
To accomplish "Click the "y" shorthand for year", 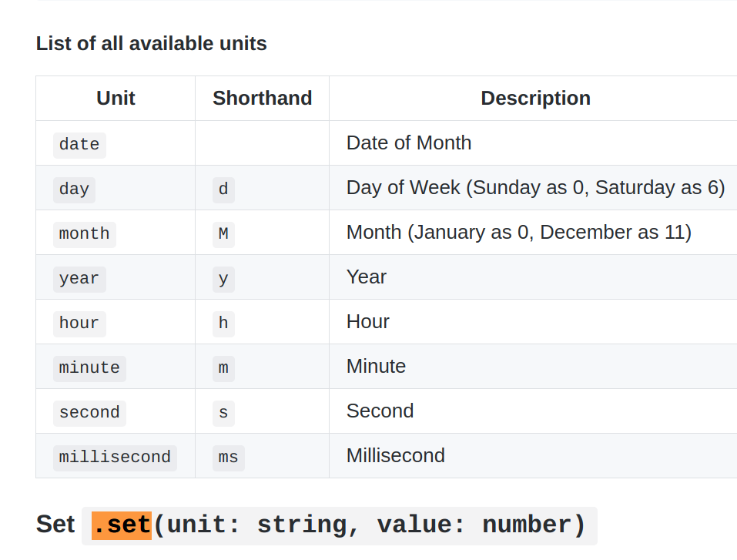I will 223,279.
